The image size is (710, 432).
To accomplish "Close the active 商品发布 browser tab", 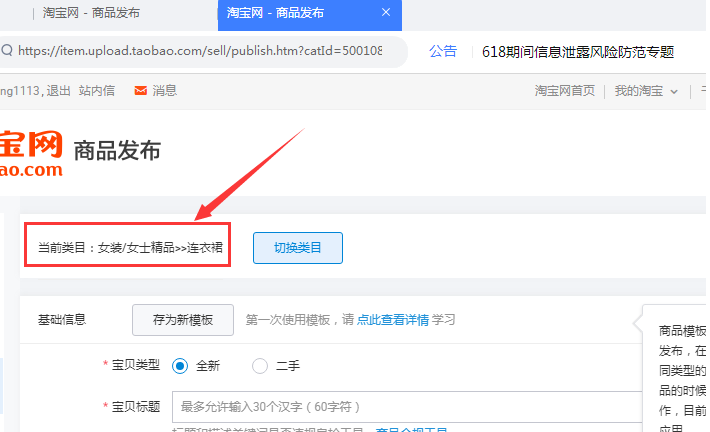I will [x=386, y=12].
